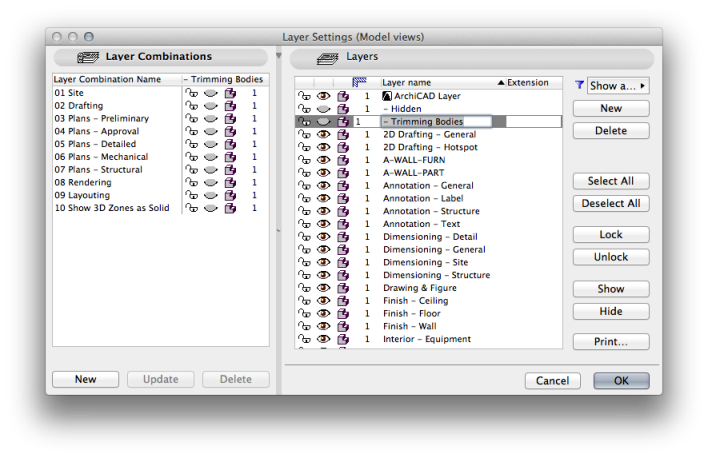Click solid model icon in 10 Show 3D Zones row
This screenshot has height=458, width=708.
230,208
